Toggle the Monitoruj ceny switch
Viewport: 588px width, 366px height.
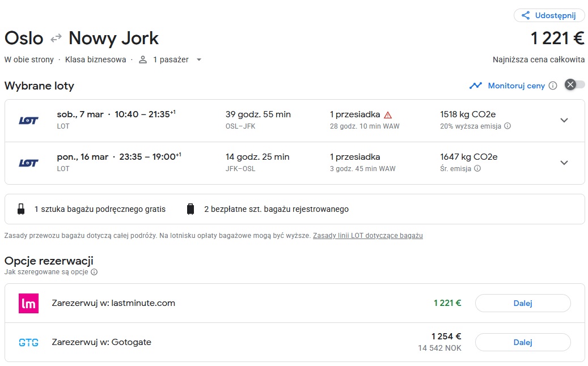tap(575, 84)
